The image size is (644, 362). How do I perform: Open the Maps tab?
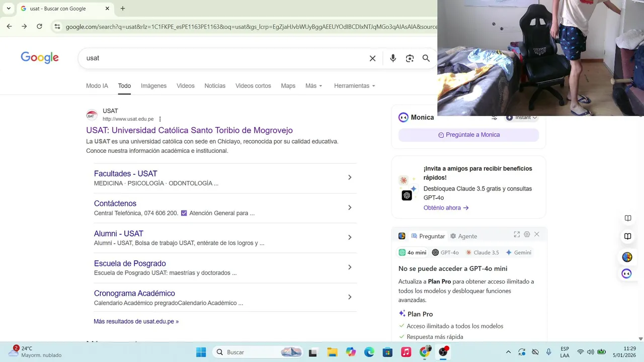point(288,86)
